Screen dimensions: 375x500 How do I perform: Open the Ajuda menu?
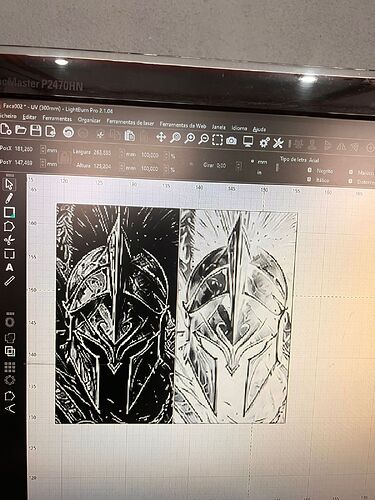259,129
